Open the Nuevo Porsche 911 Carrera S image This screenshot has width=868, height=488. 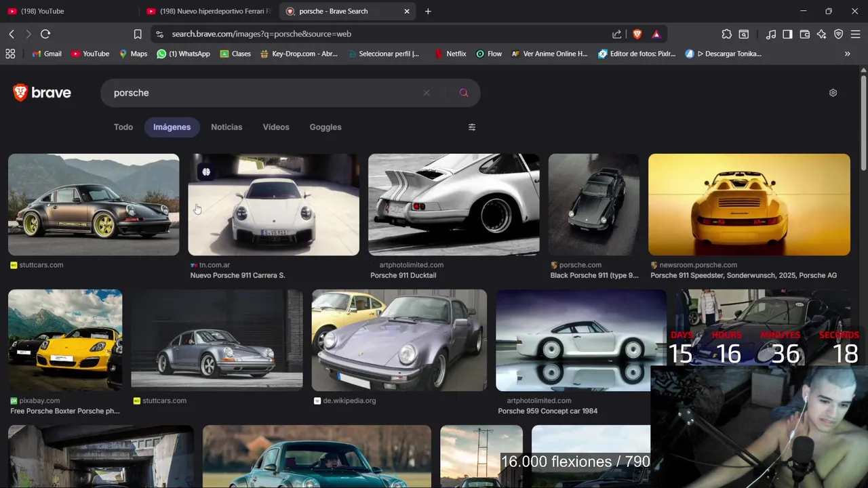[x=273, y=205]
